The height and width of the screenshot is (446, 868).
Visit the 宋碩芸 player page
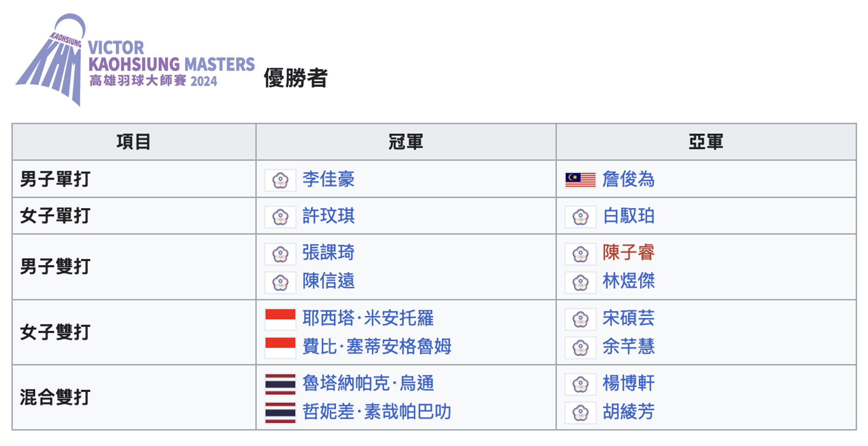click(x=629, y=318)
